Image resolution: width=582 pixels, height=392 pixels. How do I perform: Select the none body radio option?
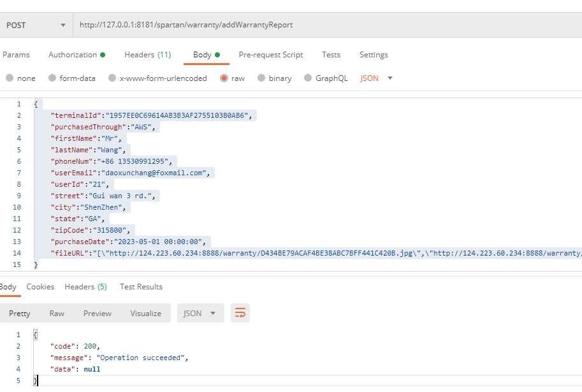[10, 78]
